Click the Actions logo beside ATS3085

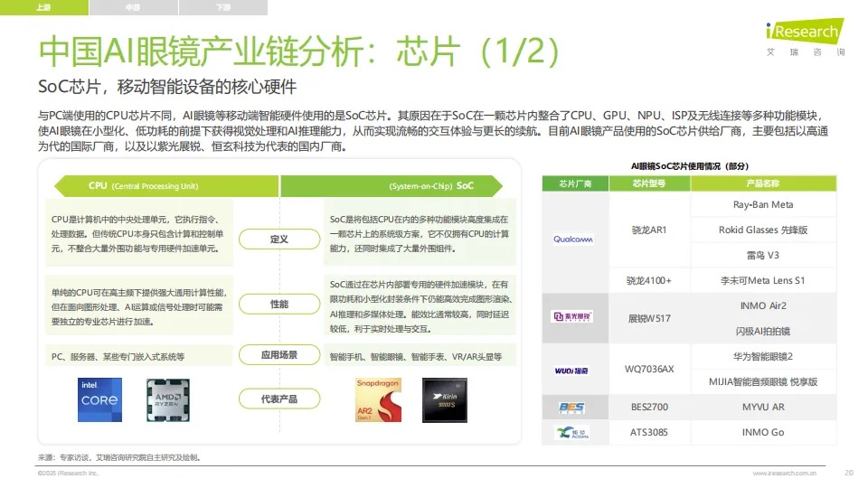[572, 433]
